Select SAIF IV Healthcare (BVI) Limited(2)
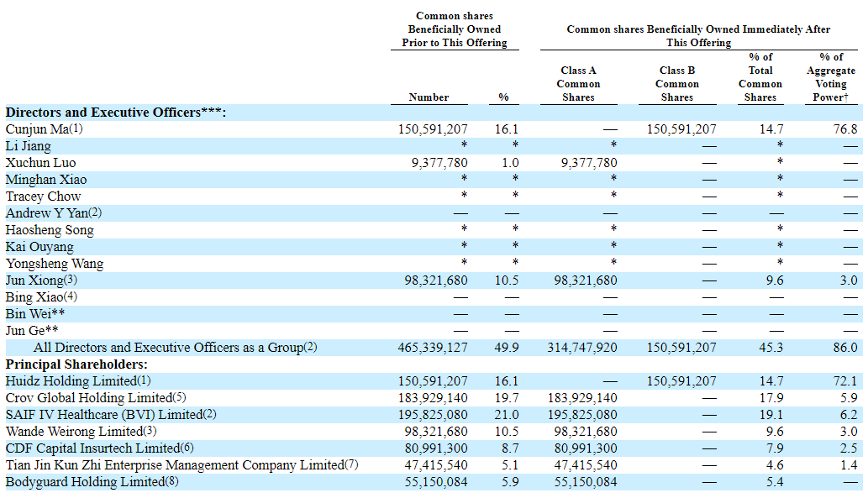This screenshot has width=868, height=498. (111, 415)
